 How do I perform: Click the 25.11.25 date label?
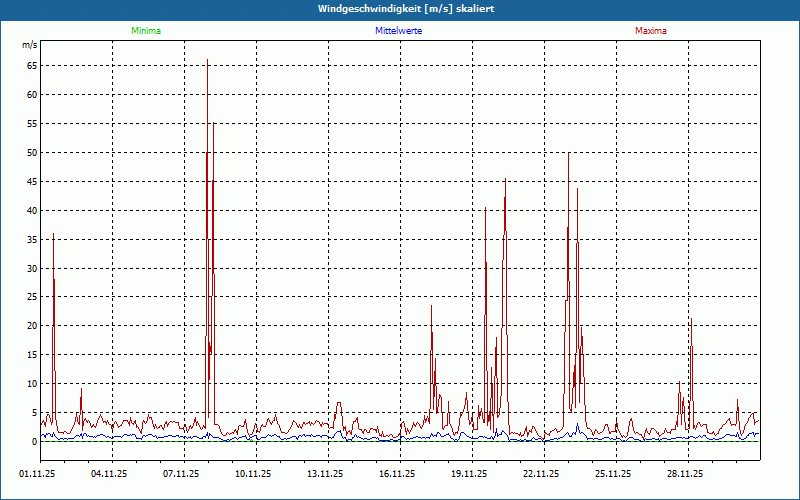point(613,474)
